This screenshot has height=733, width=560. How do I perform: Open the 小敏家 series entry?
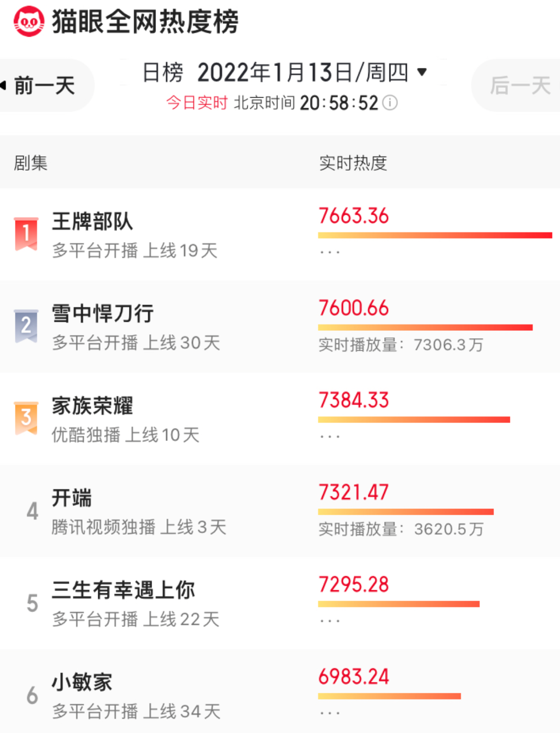coord(82,682)
